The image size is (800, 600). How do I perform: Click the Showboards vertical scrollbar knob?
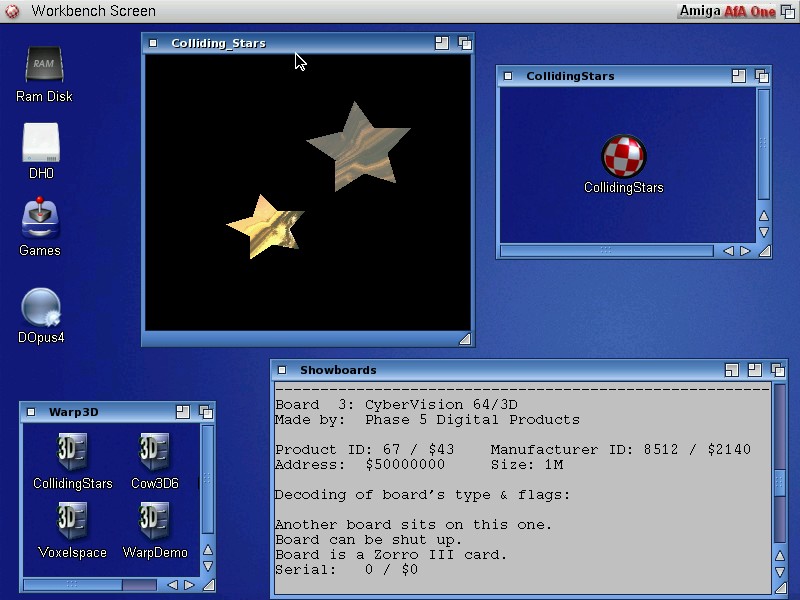tap(780, 483)
